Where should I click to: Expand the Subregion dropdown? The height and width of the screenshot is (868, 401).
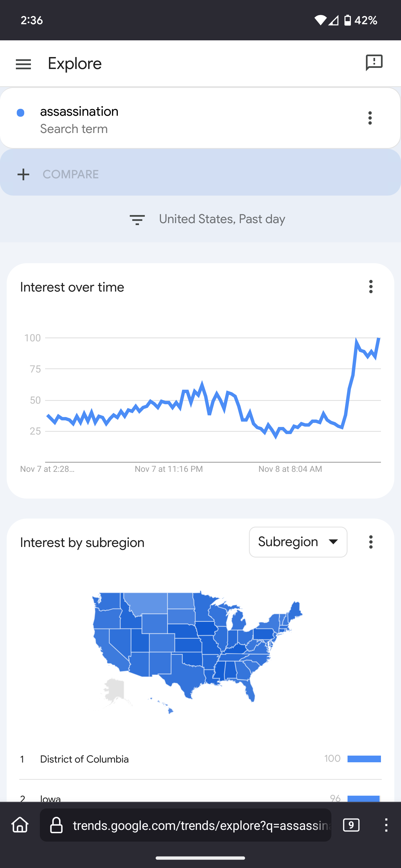[298, 542]
